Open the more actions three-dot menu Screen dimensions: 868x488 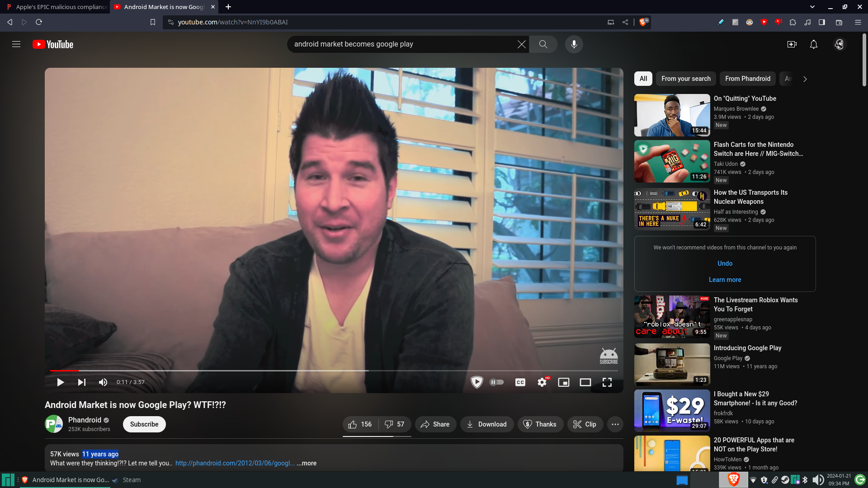(615, 424)
